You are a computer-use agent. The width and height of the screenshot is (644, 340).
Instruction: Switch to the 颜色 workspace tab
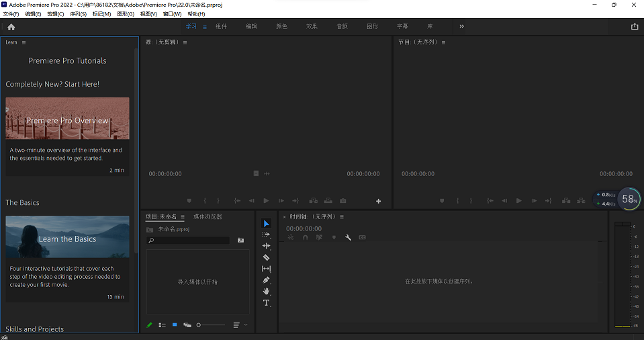click(282, 26)
